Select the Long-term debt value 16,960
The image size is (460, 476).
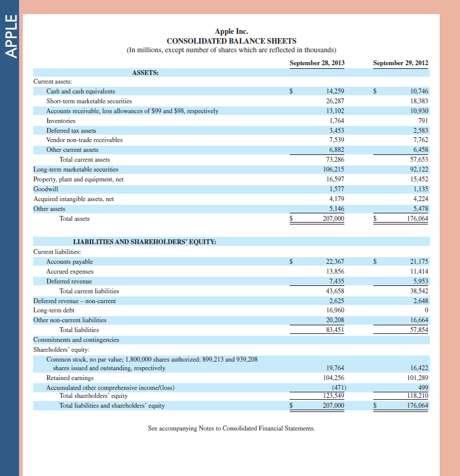point(335,311)
